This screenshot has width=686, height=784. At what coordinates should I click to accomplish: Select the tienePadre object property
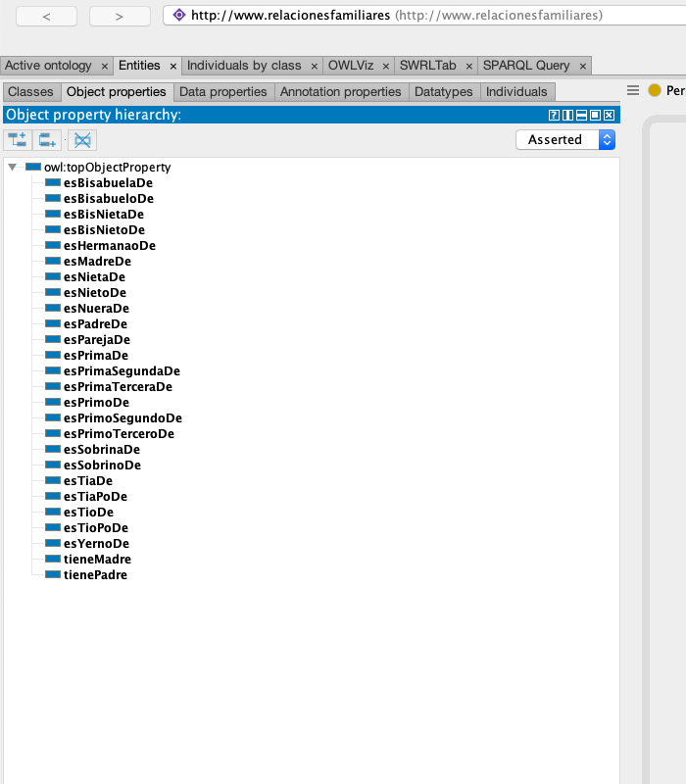[95, 575]
